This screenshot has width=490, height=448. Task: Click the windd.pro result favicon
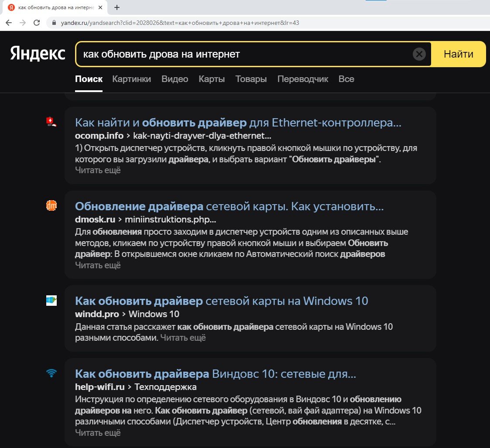(x=51, y=300)
